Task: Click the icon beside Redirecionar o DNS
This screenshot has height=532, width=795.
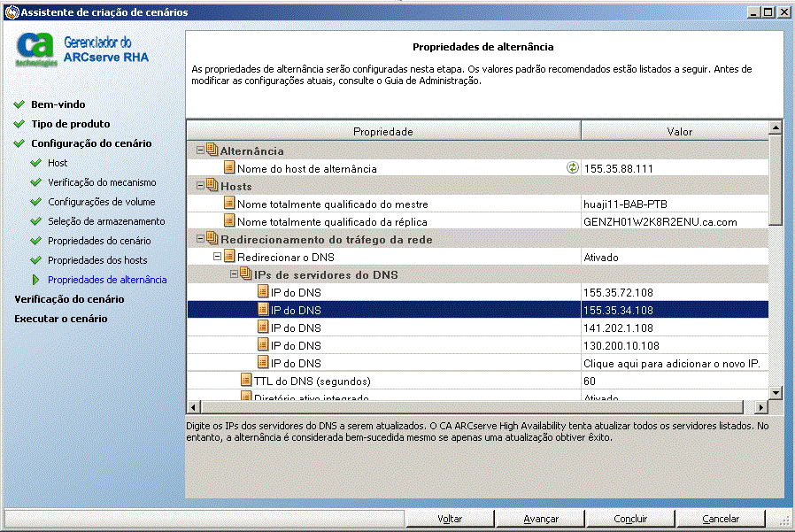Action: (x=229, y=257)
